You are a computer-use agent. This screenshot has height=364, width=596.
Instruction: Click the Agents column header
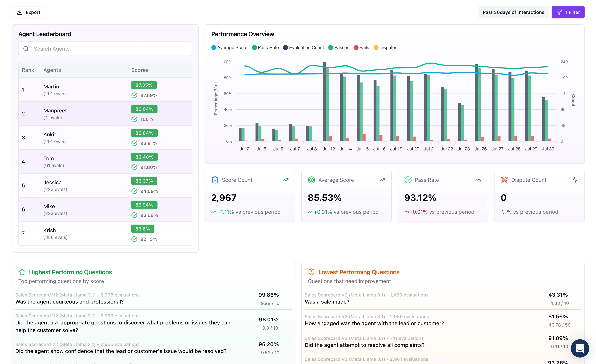coord(52,70)
